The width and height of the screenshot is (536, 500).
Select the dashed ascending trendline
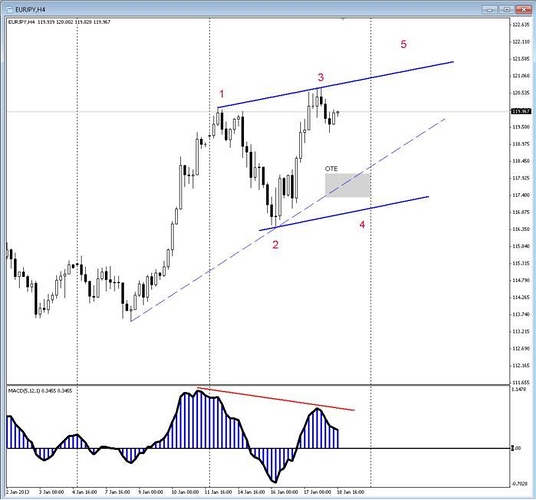click(x=288, y=220)
